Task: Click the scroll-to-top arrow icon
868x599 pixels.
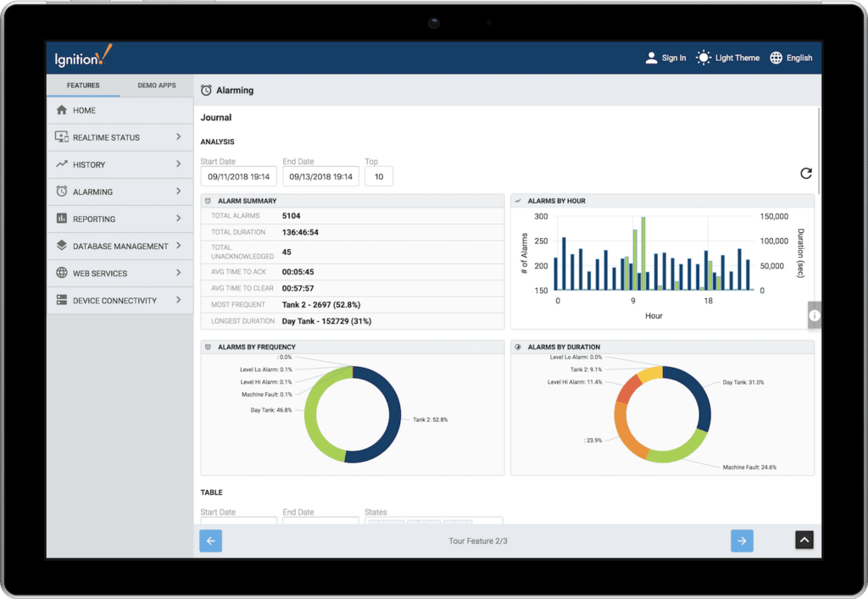Action: click(804, 540)
